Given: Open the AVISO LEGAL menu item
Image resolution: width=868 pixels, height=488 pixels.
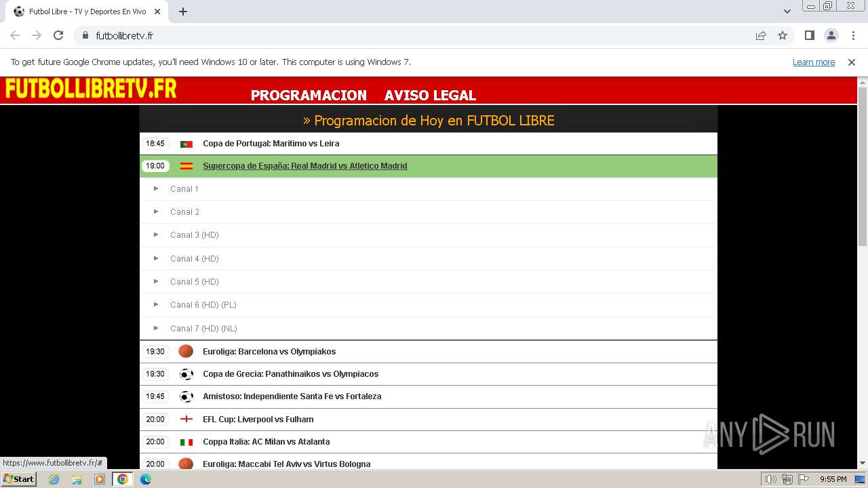Looking at the screenshot, I should click(430, 96).
